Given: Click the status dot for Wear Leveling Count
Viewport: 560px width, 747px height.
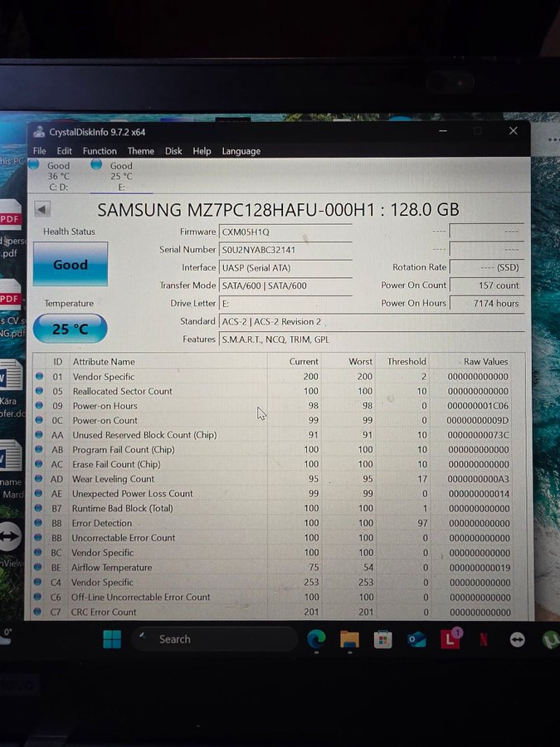Looking at the screenshot, I should click(39, 479).
